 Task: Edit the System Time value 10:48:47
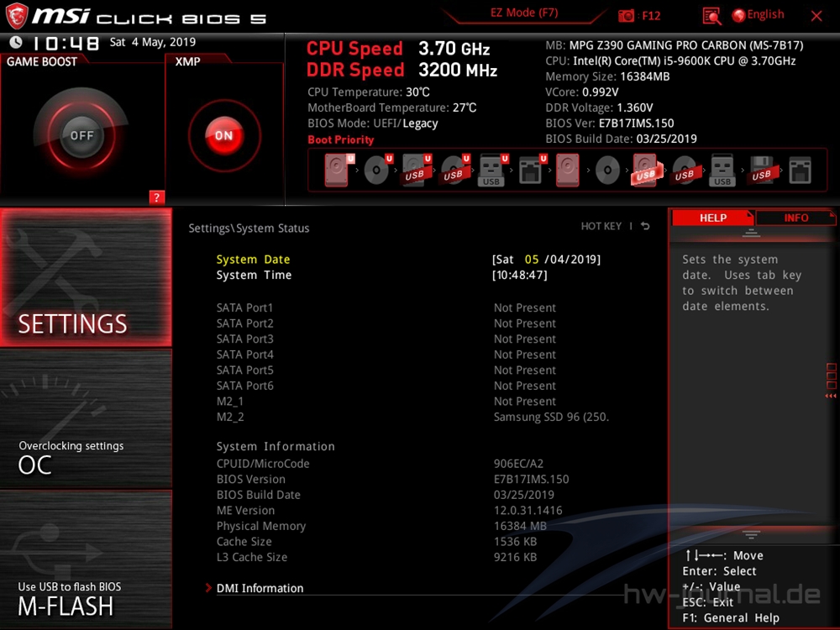tap(520, 275)
